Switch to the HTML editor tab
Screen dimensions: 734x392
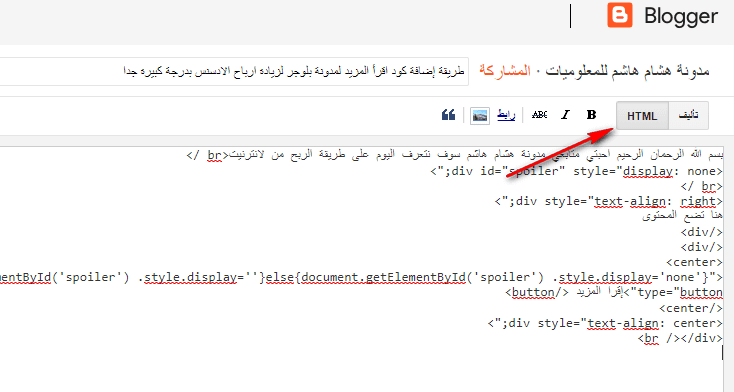pos(642,116)
